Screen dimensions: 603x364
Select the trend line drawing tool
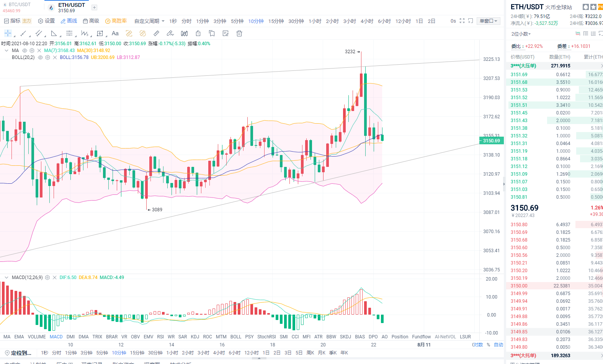pyautogui.click(x=23, y=33)
